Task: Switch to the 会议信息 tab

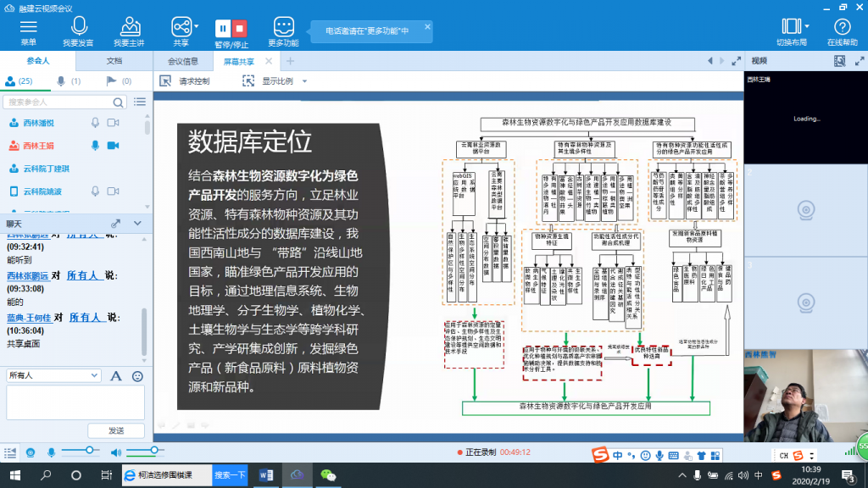Action: pos(182,61)
